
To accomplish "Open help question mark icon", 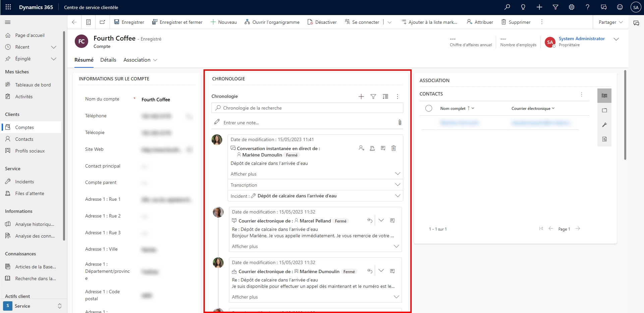I will 587,7.
